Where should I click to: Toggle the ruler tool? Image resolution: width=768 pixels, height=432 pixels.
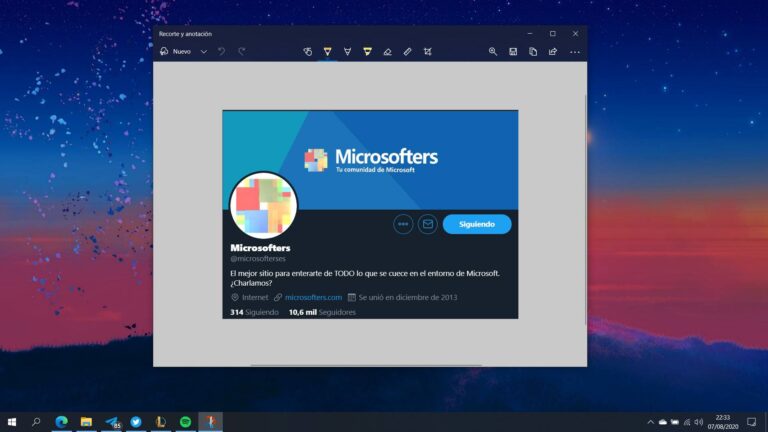[x=408, y=51]
